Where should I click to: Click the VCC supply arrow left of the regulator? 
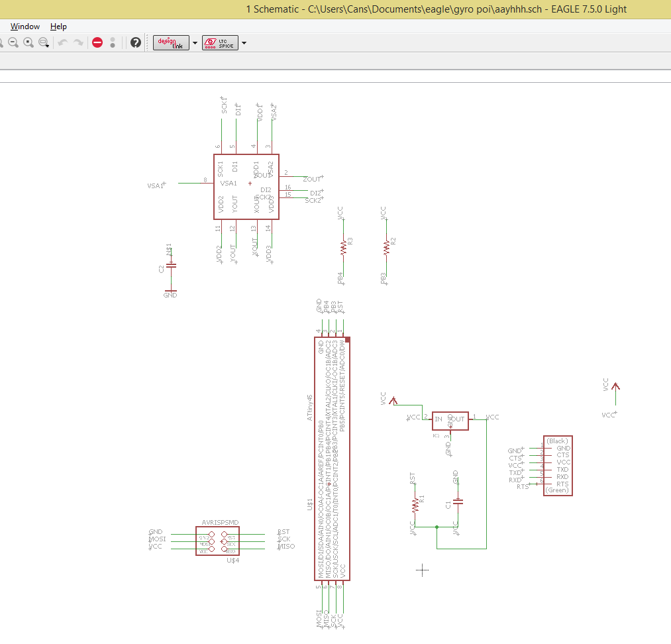pyautogui.click(x=393, y=401)
